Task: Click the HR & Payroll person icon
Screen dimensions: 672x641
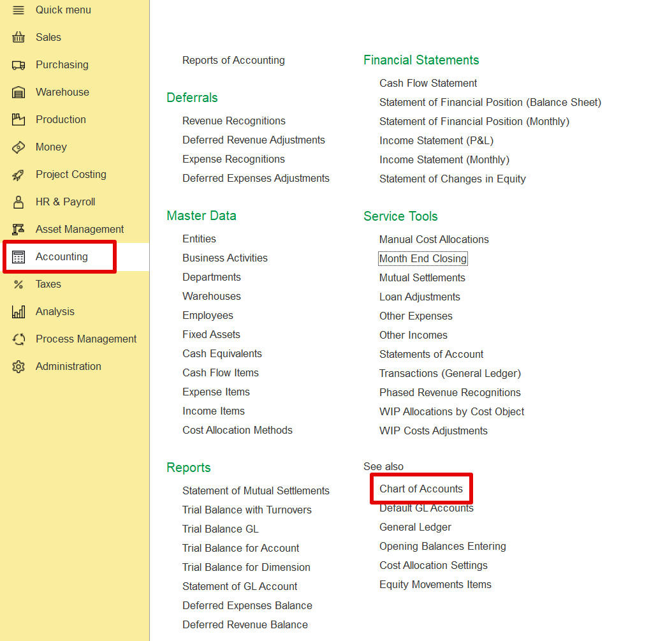Action: (18, 202)
